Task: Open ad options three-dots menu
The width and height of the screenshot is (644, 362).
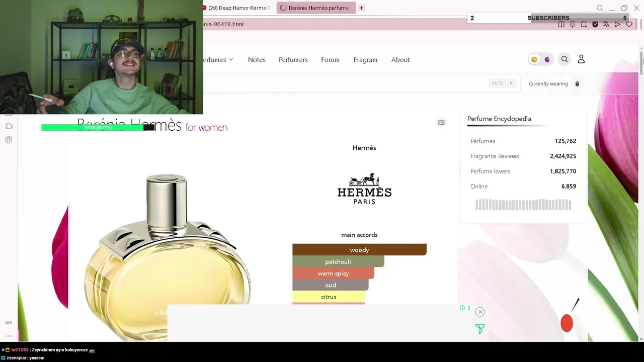Action: point(469,308)
